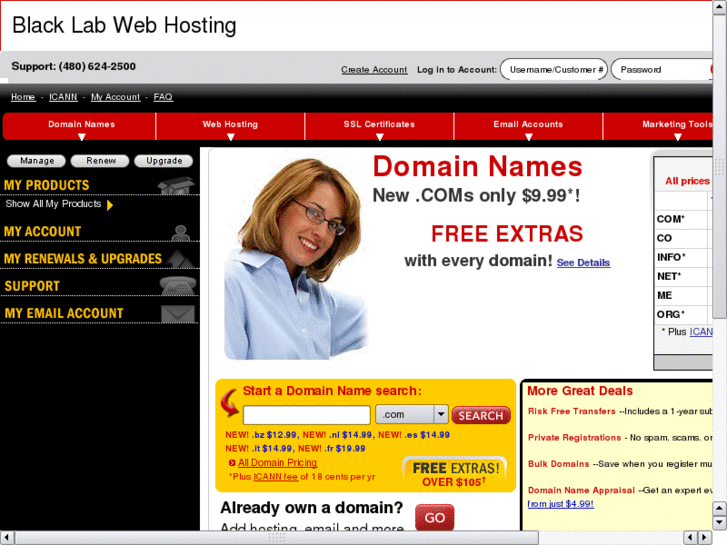Click the ICANN fee link in search box
Viewport: 727px width, 545px height.
pos(275,477)
